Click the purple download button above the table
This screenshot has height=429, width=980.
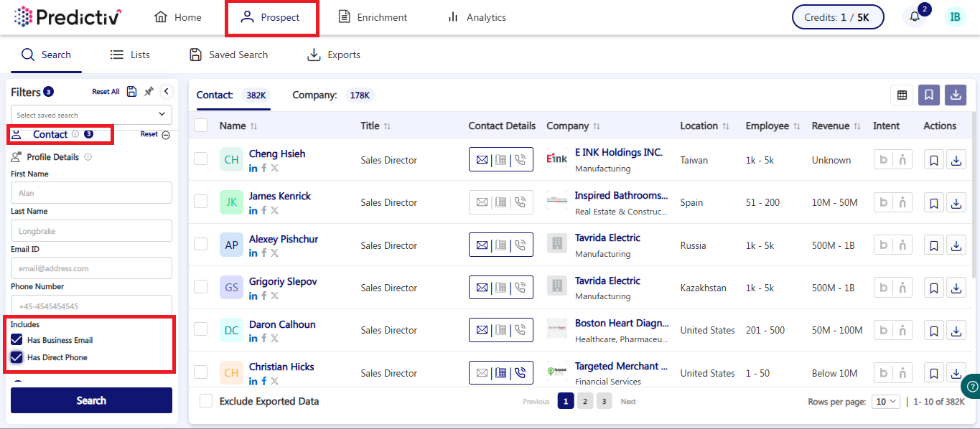[956, 95]
